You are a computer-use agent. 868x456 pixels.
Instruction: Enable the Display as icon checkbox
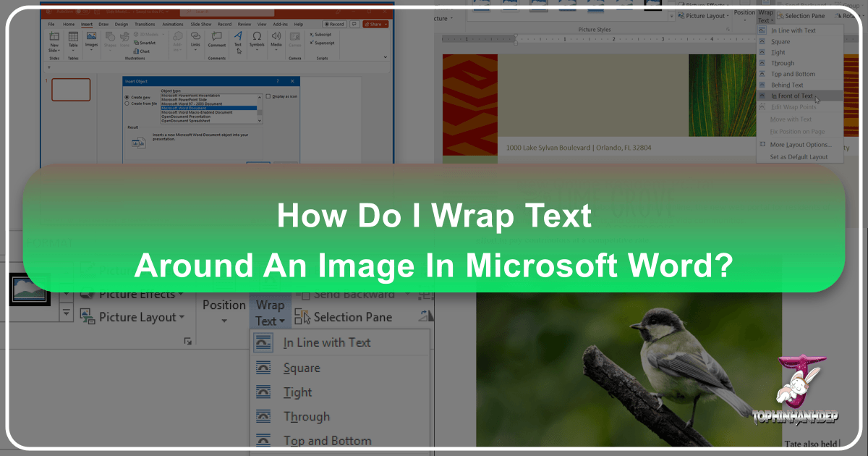268,96
